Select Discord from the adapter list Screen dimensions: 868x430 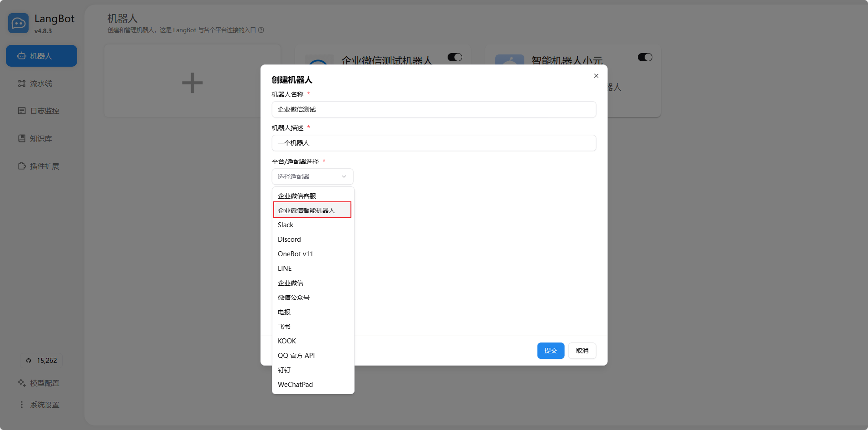pyautogui.click(x=313, y=239)
